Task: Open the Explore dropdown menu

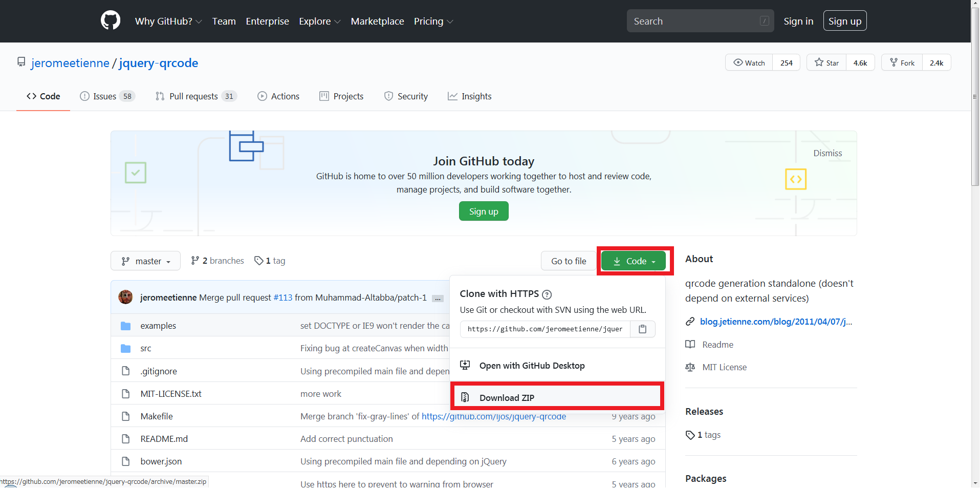Action: tap(320, 21)
